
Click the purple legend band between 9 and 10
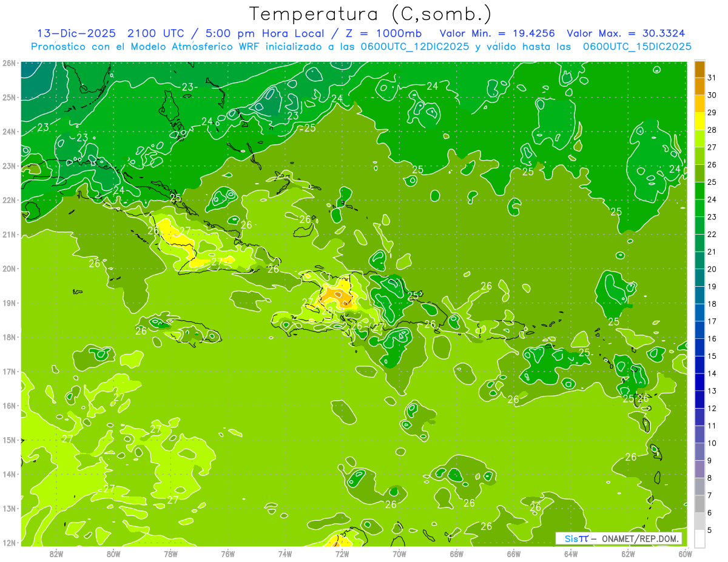point(699,452)
